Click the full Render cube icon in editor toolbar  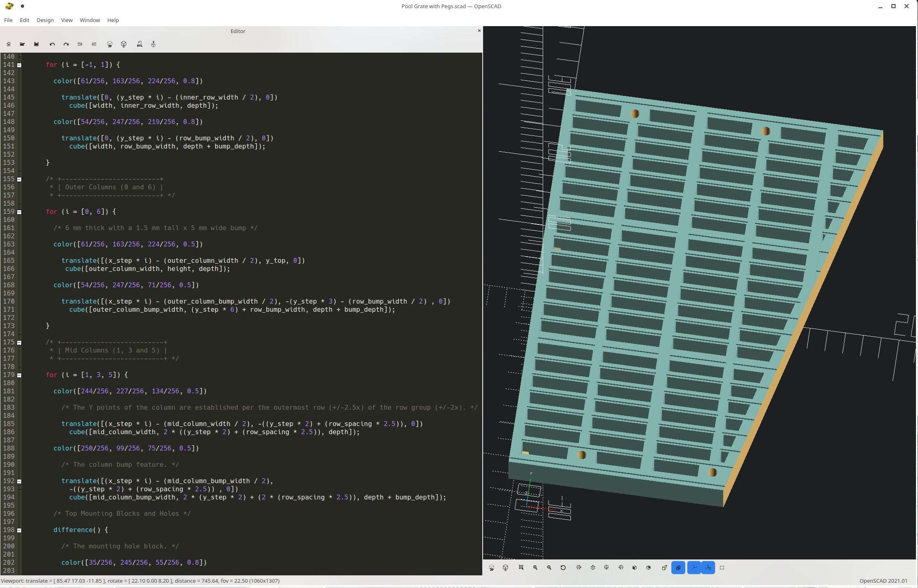click(x=124, y=44)
